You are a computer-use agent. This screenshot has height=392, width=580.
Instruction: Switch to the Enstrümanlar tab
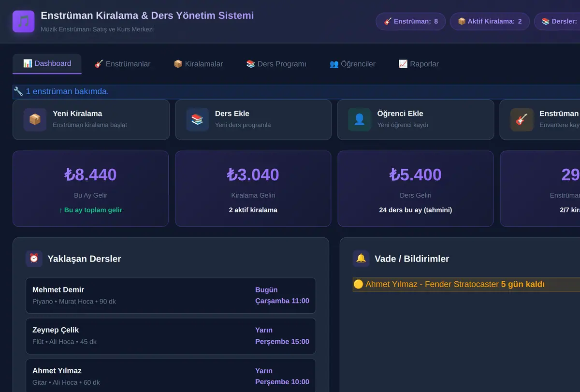pyautogui.click(x=122, y=64)
